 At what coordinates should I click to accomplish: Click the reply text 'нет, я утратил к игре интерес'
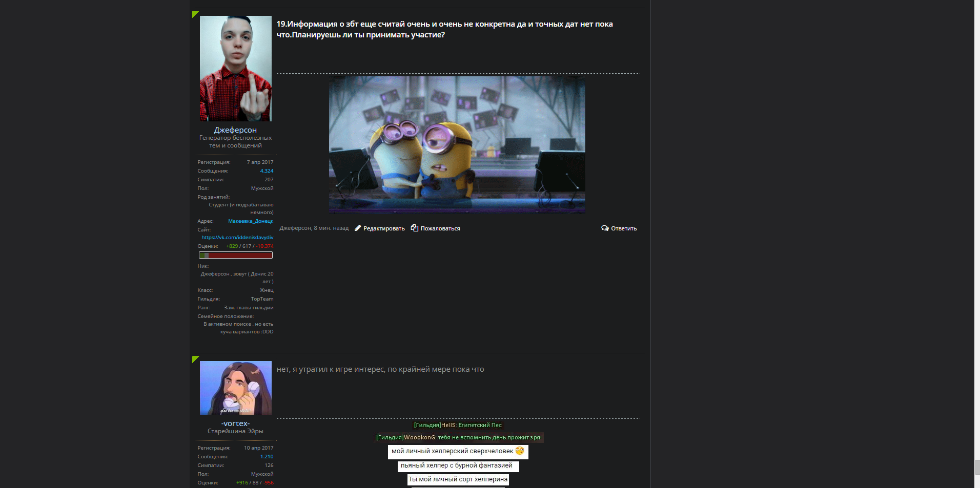coord(380,369)
